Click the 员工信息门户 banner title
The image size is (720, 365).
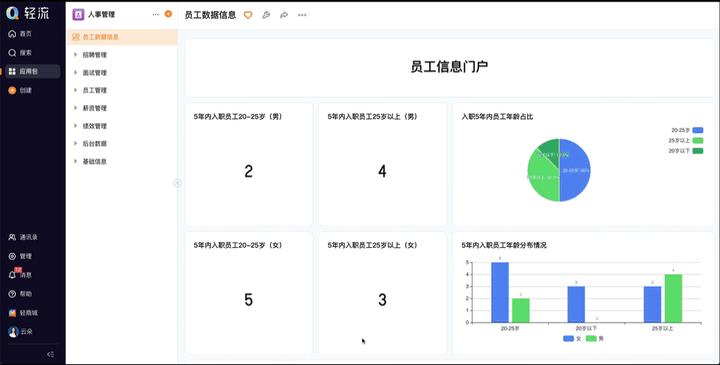[449, 67]
